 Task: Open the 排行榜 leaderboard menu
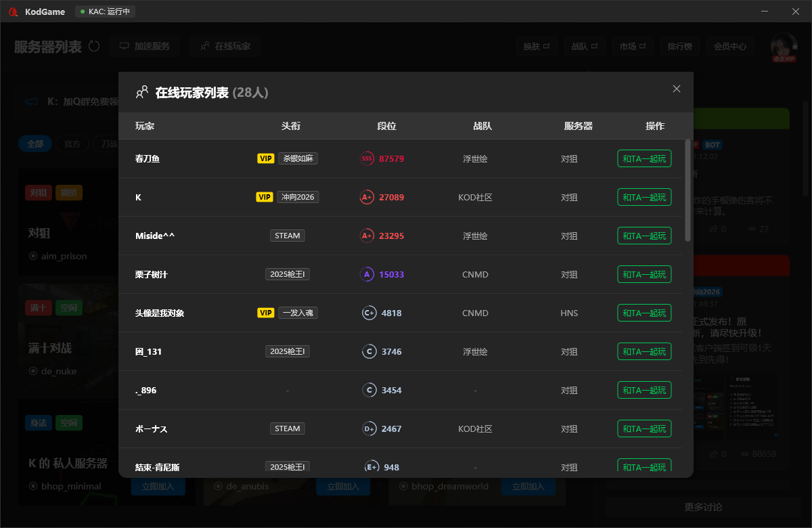pos(679,46)
